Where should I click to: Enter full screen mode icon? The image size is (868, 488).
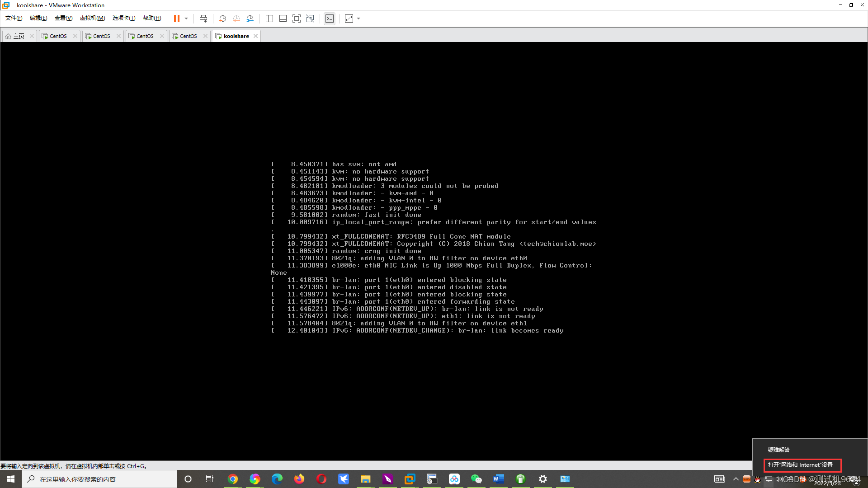click(x=297, y=19)
